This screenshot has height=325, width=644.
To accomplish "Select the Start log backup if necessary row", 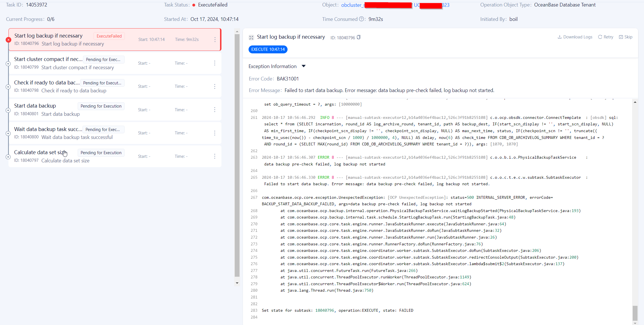I will click(x=115, y=40).
